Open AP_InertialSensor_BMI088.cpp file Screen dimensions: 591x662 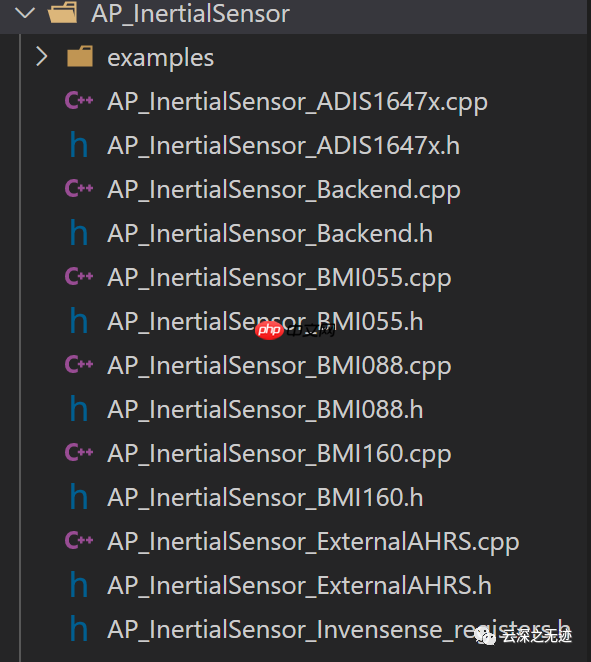tap(279, 366)
